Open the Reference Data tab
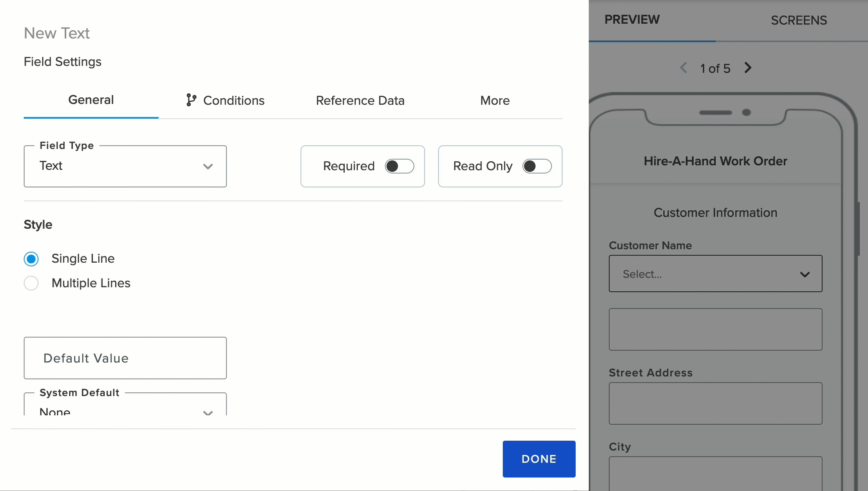The image size is (868, 491). [360, 101]
